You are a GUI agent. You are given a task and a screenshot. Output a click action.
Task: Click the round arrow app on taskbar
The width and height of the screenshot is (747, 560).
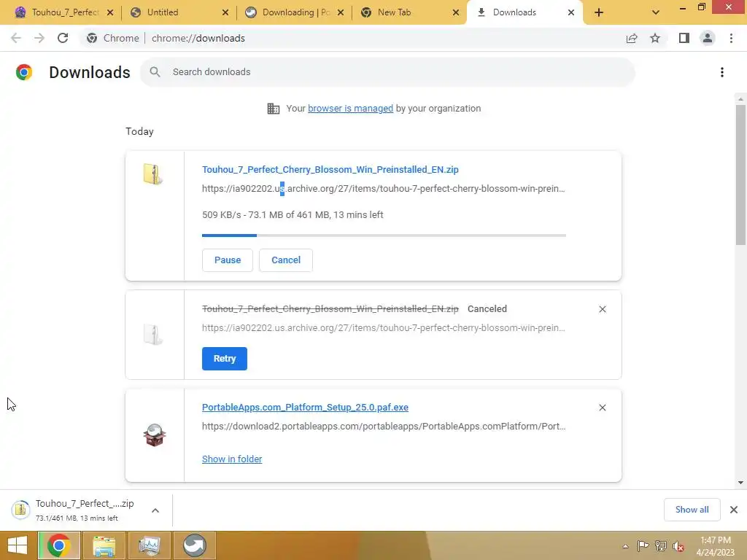(194, 545)
